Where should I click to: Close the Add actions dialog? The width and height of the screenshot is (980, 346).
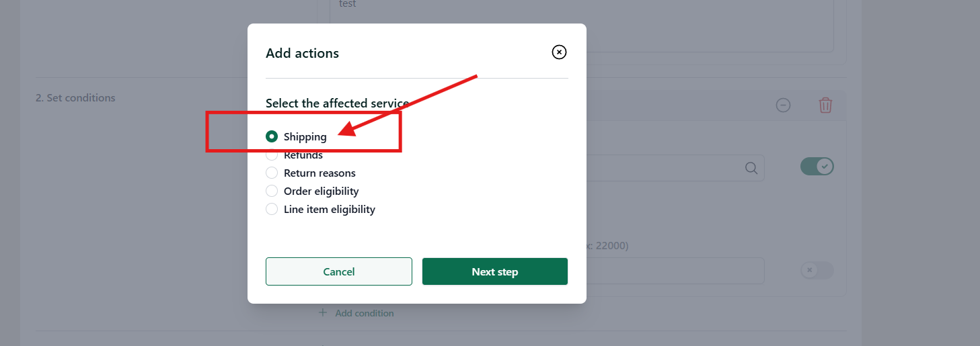pos(559,52)
